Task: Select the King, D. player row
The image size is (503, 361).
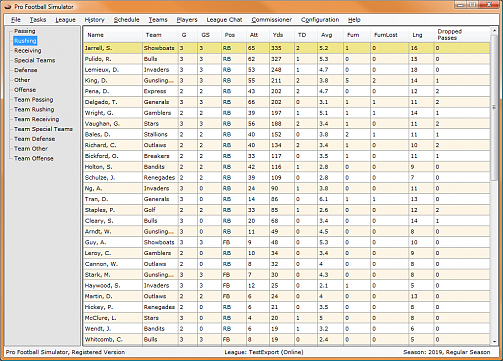Action: tap(287, 81)
